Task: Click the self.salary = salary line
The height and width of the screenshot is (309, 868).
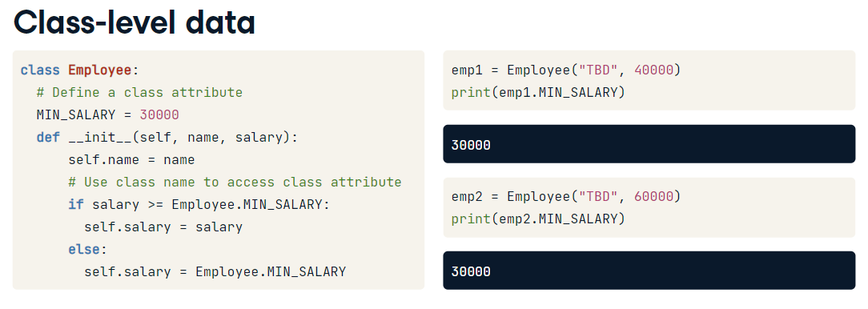Action: [163, 227]
